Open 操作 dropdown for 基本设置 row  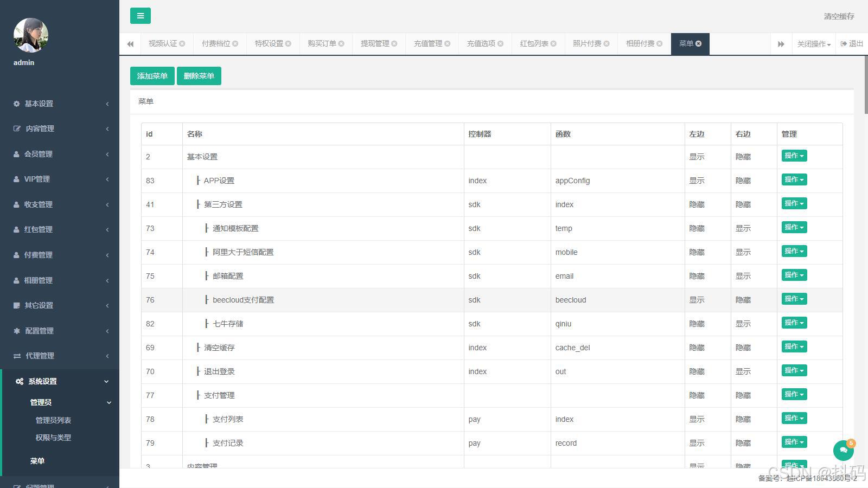pos(794,156)
